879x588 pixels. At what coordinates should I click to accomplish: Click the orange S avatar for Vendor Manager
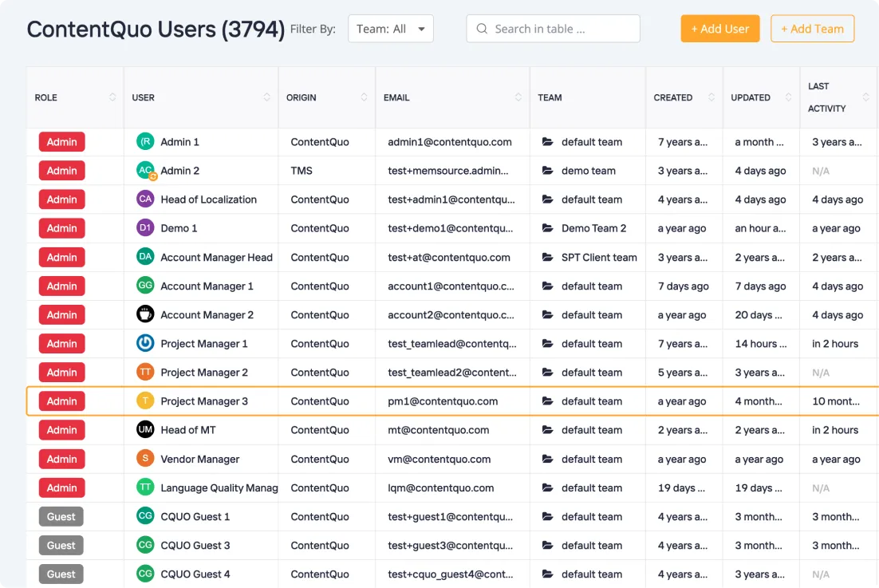click(145, 459)
